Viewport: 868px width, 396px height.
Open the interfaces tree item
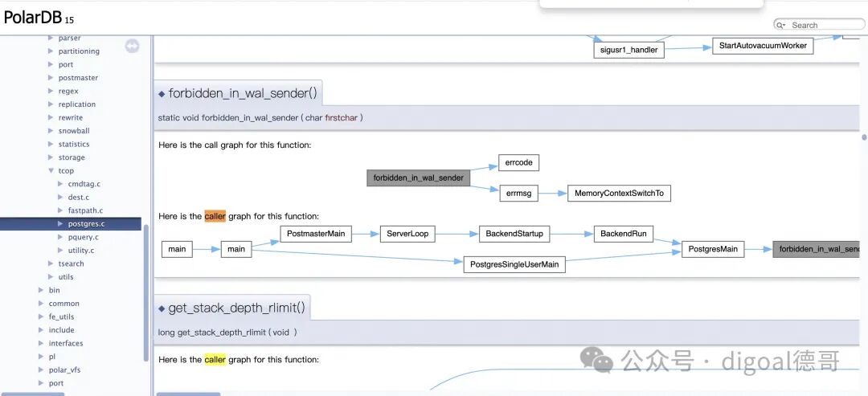point(65,343)
